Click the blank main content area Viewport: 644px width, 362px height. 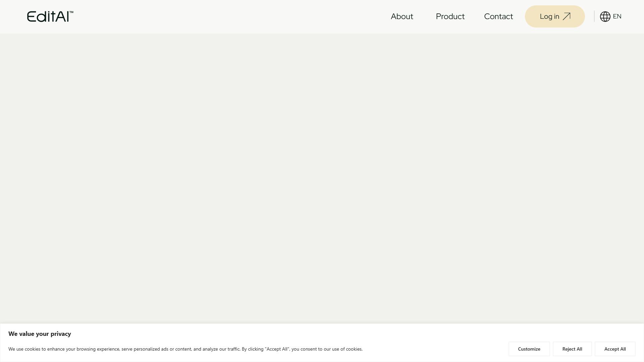click(x=322, y=178)
